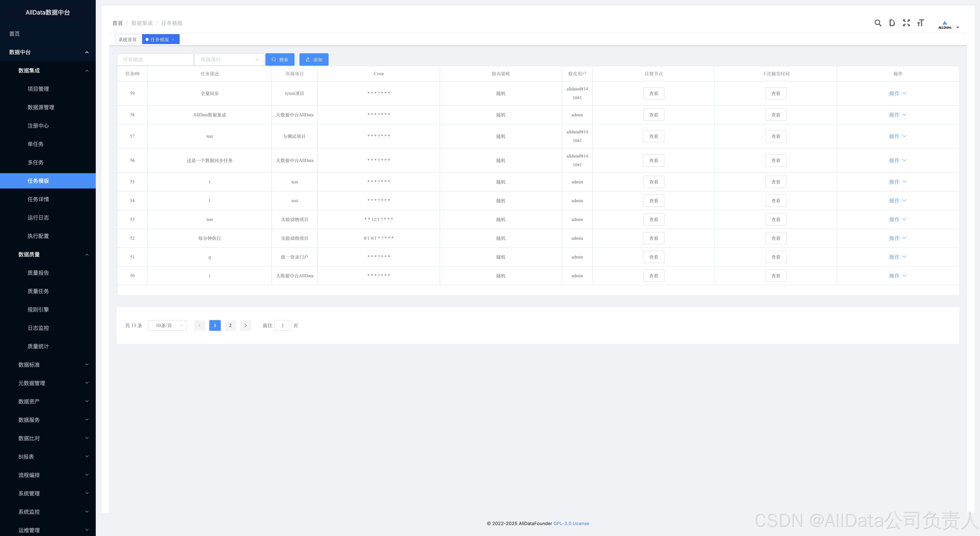Open the 所属项目 dropdown filter

[229, 59]
